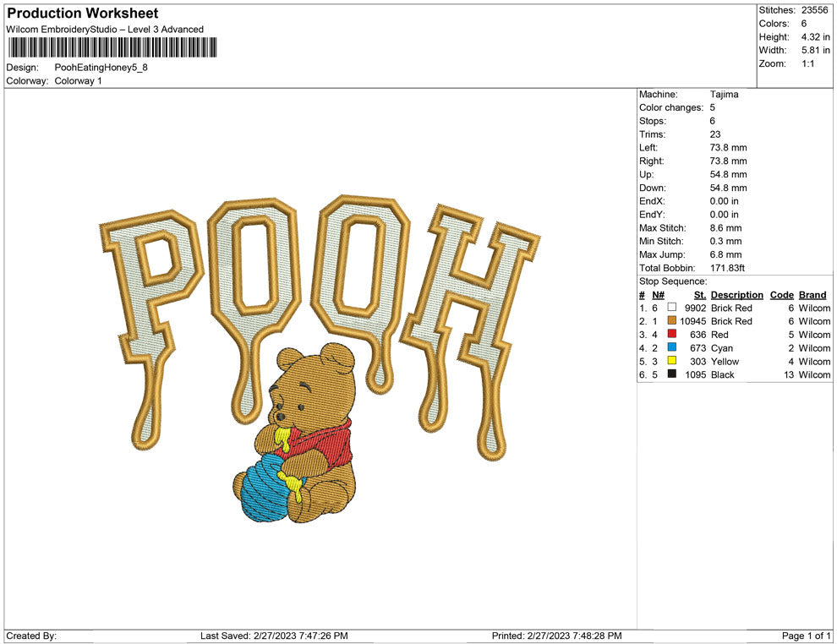Click the Printed timestamp
This screenshot has height=644, width=837.
pyautogui.click(x=557, y=636)
